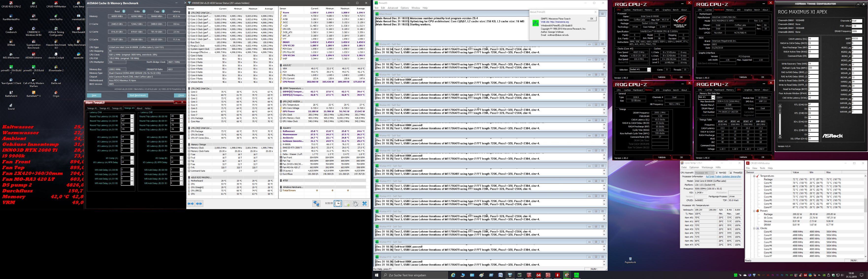Viewport: 868px width, 279px height.
Task: Select the aquasuite desktop icon
Action: [79, 56]
